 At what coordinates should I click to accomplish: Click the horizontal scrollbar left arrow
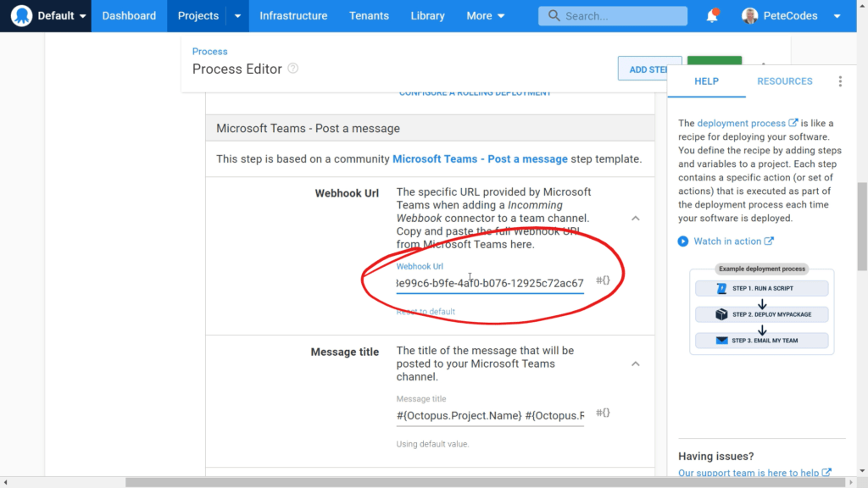6,482
